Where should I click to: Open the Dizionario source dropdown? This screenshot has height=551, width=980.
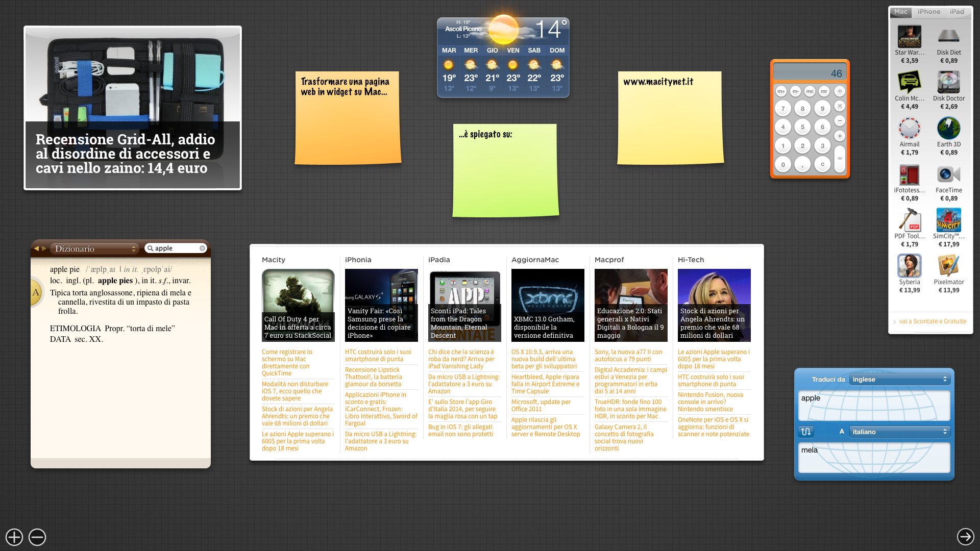coord(95,249)
